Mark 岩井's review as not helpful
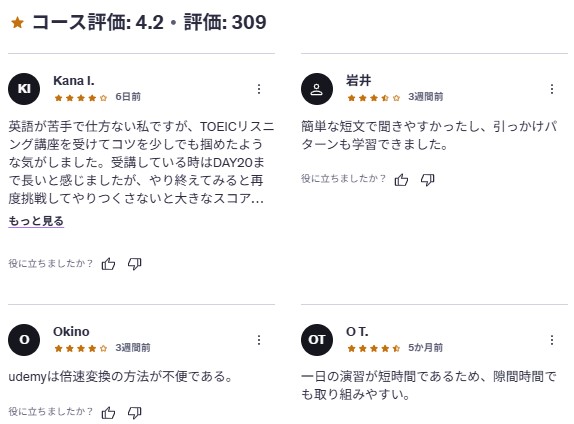Viewport: 574px width, 424px height. point(428,180)
